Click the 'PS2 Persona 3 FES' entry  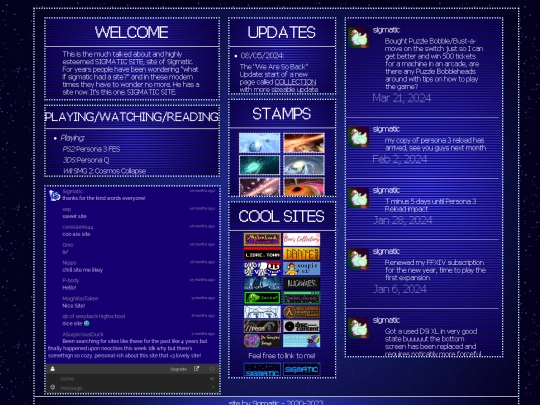click(91, 149)
